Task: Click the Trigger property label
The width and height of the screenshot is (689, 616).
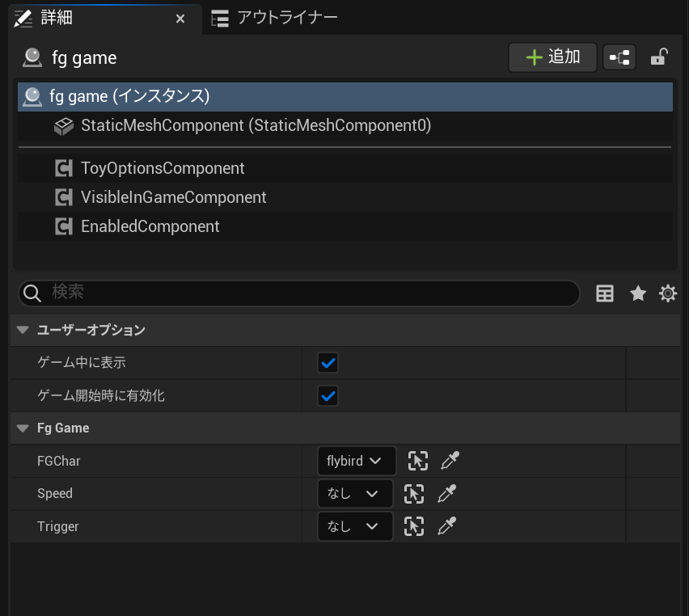Action: [x=58, y=526]
